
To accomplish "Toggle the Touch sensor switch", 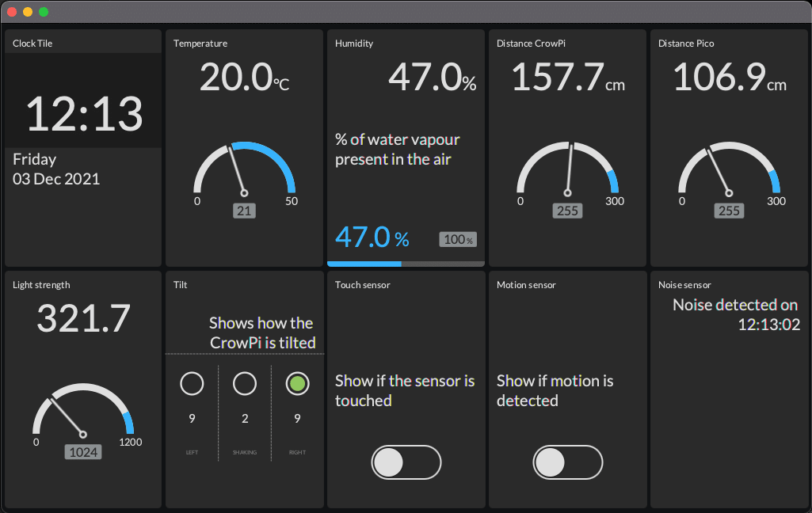I will 406,462.
